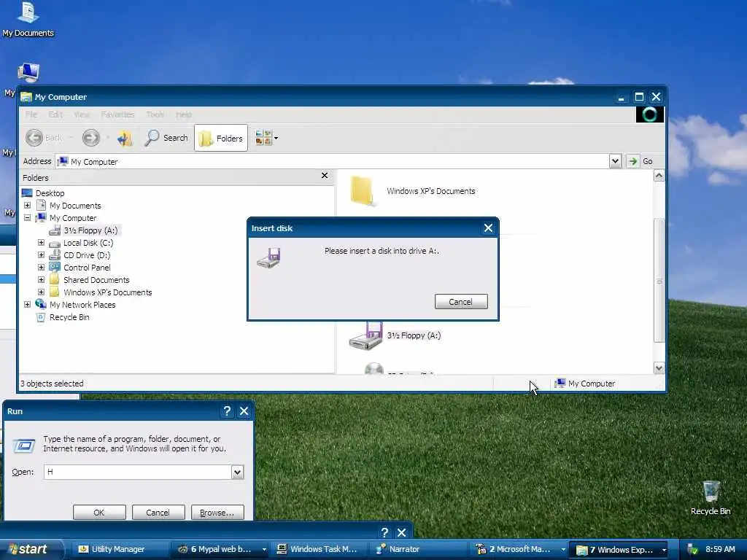Select Desktop in folder tree

tap(50, 192)
